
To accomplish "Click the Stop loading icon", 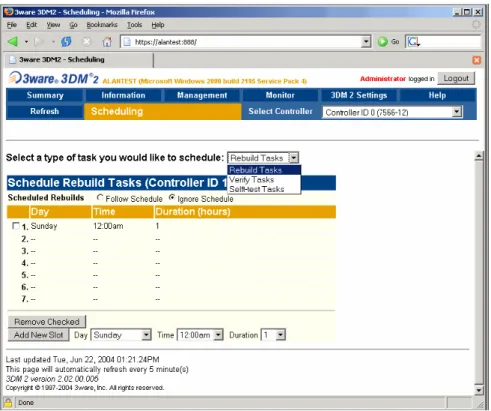I will pos(86,42).
